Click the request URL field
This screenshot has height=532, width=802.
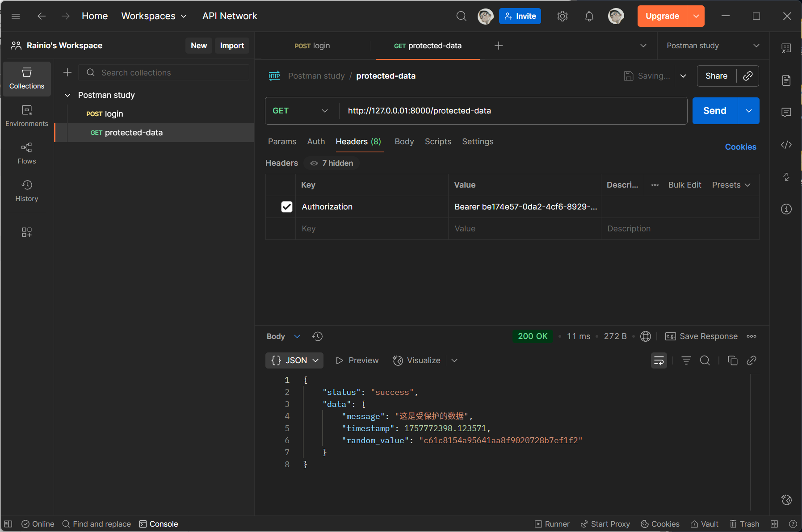click(512, 111)
